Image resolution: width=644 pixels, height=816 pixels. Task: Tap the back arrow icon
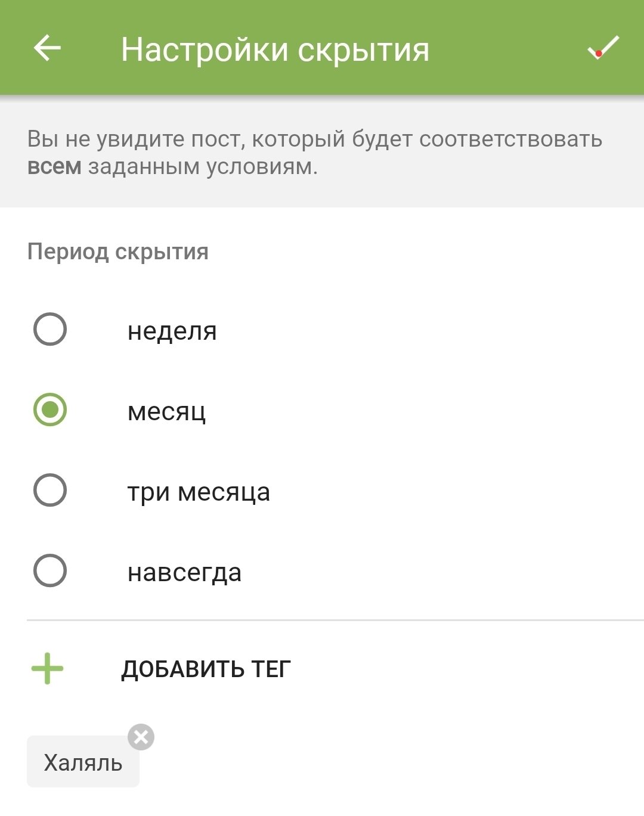(x=48, y=48)
